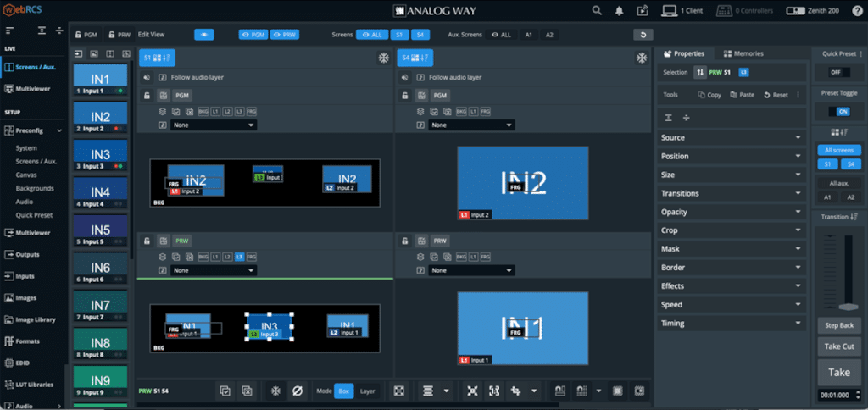The image size is (868, 410).
Task: Open the notifications bell
Action: (620, 11)
